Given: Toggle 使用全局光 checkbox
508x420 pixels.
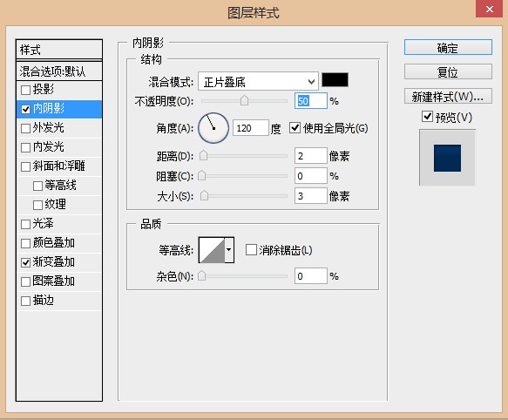Looking at the screenshot, I should pyautogui.click(x=295, y=128).
